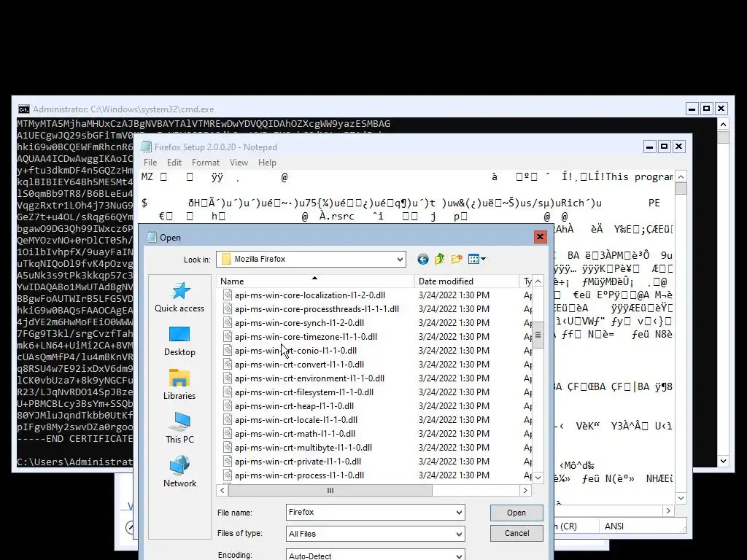
Task: Close the Open dialog
Action: 540,237
